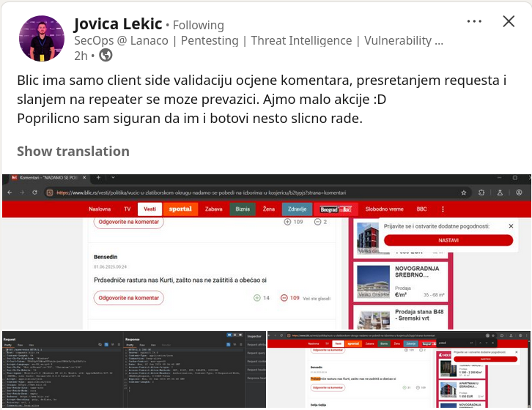Click the browser forward arrow in screenshot
The height and width of the screenshot is (410, 532).
tap(22, 193)
